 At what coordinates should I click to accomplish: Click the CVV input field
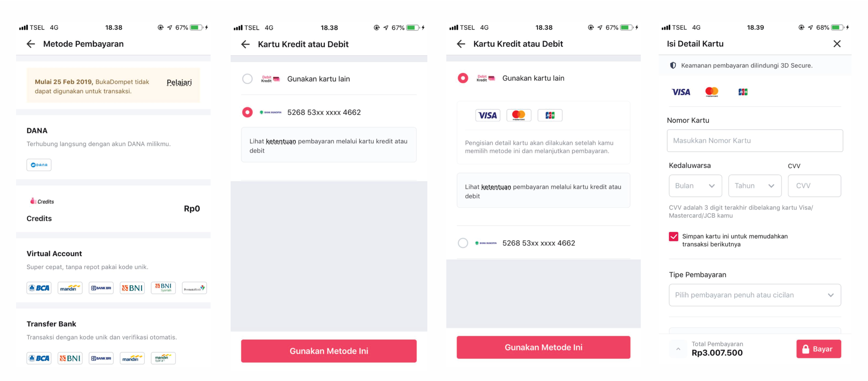click(x=814, y=186)
